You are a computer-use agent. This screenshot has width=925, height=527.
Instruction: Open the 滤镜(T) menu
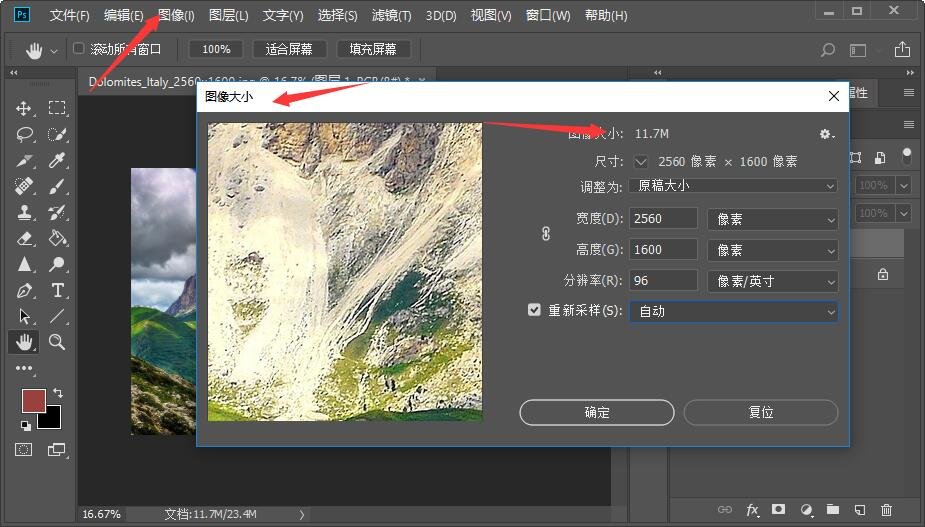(x=391, y=15)
